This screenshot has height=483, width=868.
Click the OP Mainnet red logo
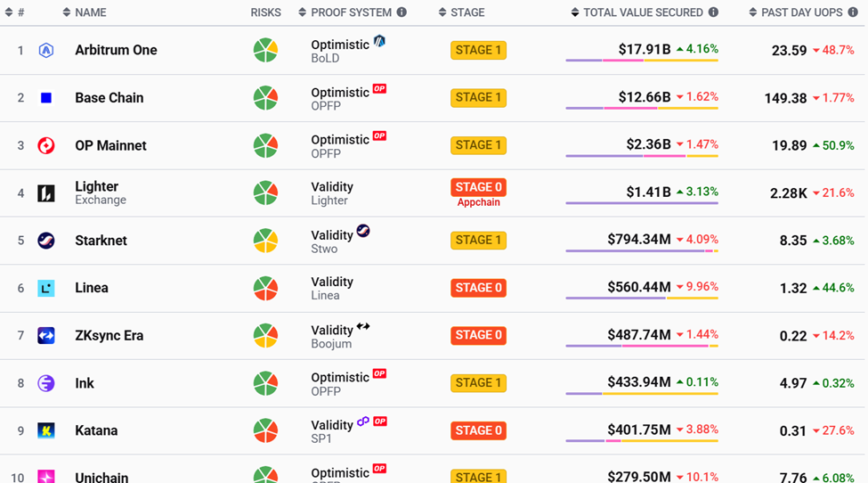click(46, 145)
